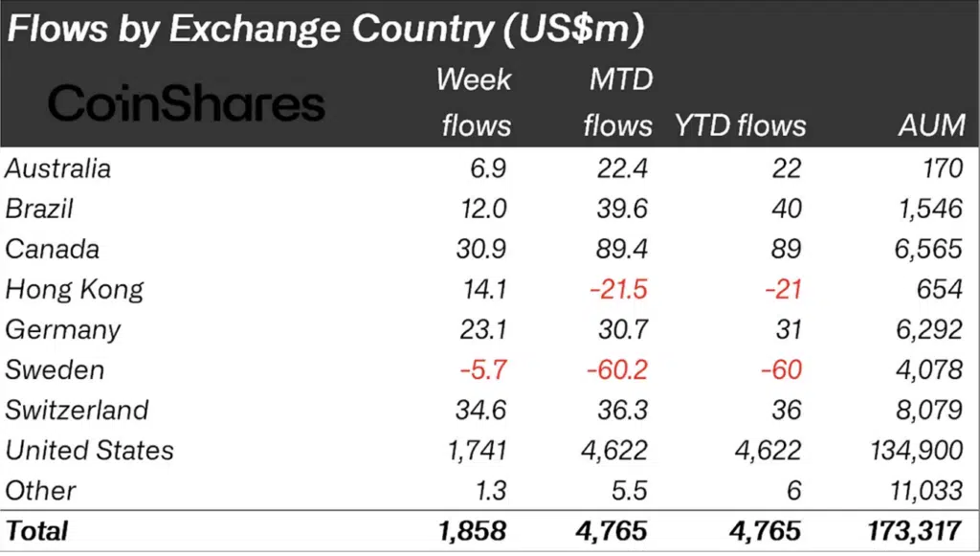Click Sweden's negative week flow -5.7

point(481,369)
